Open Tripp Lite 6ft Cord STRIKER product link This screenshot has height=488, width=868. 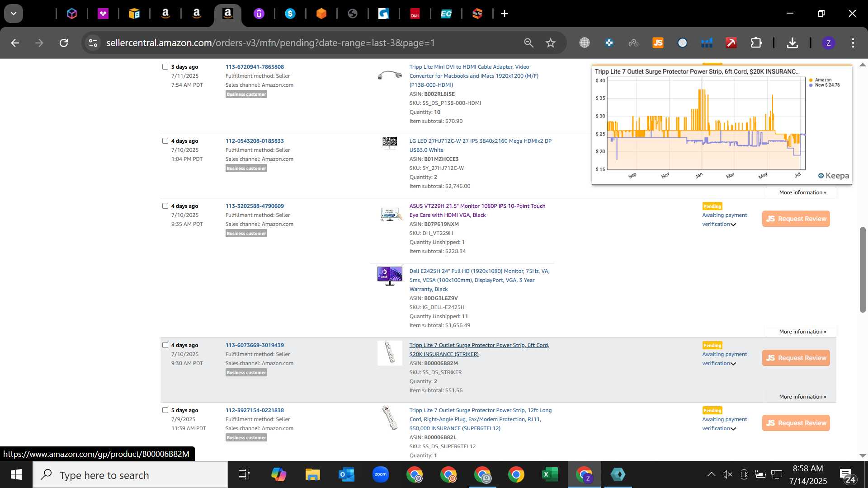pos(479,350)
